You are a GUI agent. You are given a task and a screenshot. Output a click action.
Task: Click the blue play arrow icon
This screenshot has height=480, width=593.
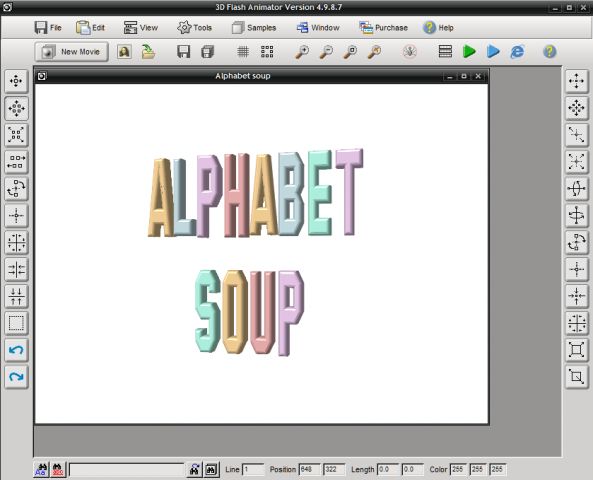[493, 51]
